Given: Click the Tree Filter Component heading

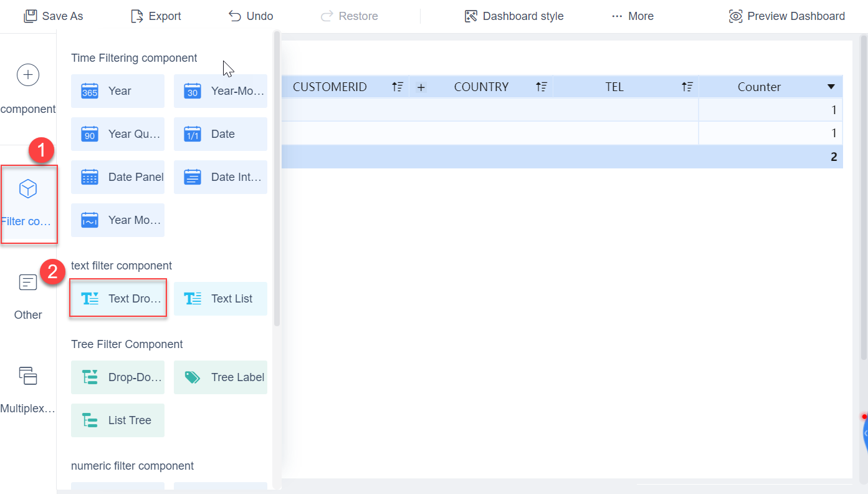Looking at the screenshot, I should pyautogui.click(x=127, y=344).
